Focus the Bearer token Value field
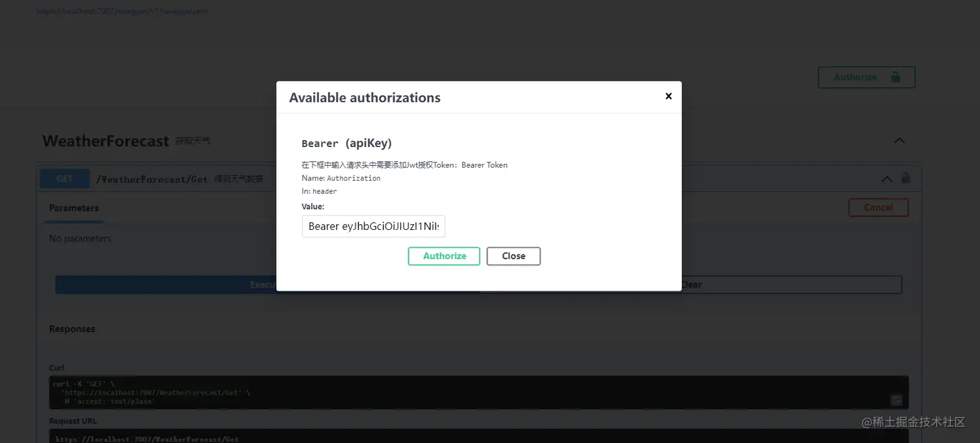The image size is (980, 443). click(373, 226)
